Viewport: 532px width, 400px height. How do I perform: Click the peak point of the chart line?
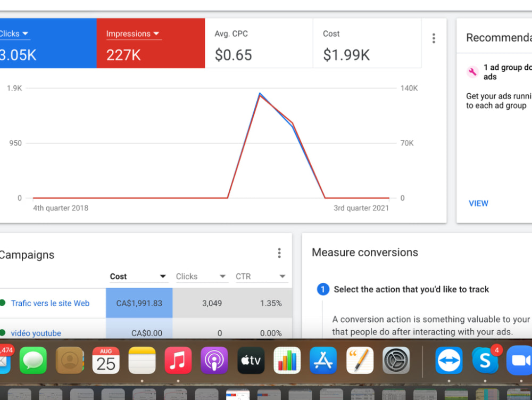260,94
